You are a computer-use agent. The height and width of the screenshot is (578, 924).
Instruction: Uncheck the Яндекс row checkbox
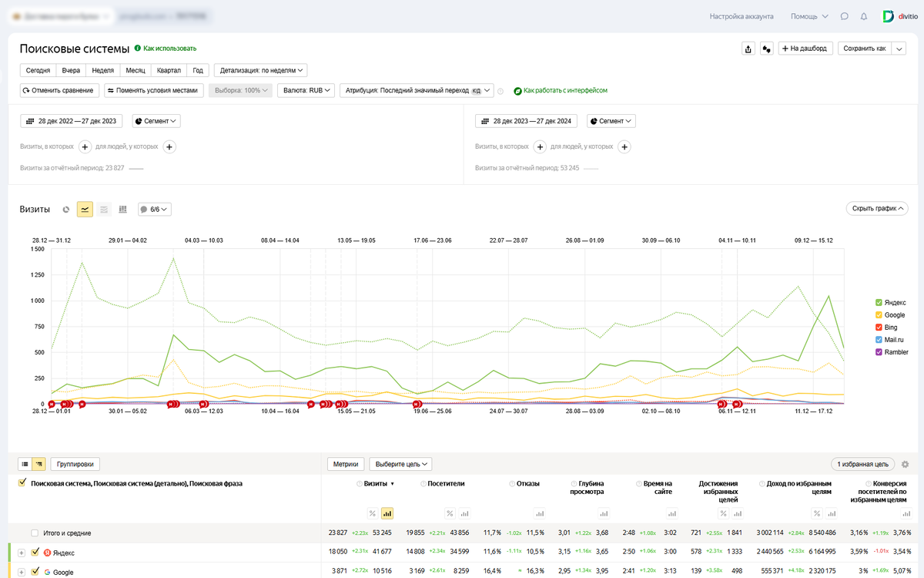click(x=35, y=553)
